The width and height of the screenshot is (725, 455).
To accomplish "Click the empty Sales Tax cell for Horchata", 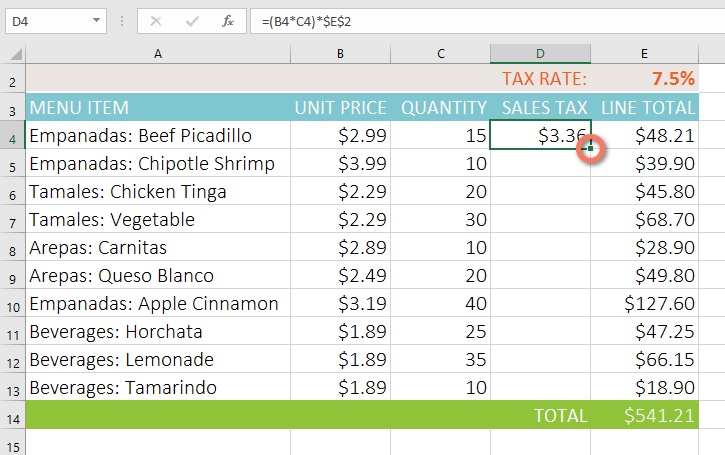I will (540, 331).
